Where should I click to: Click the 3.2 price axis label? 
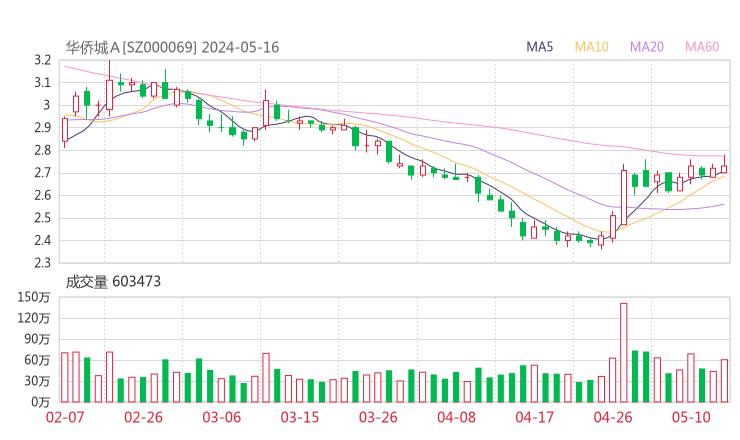(42, 60)
